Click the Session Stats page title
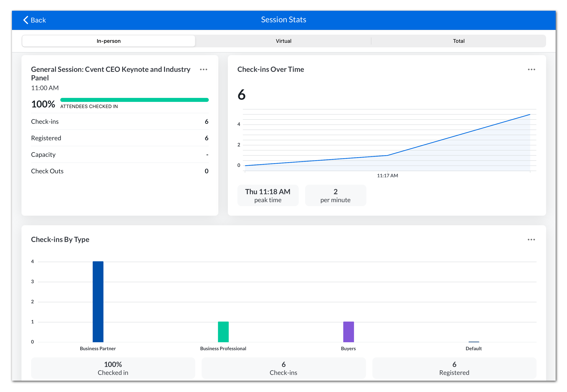This screenshot has width=567, height=392. tap(283, 20)
